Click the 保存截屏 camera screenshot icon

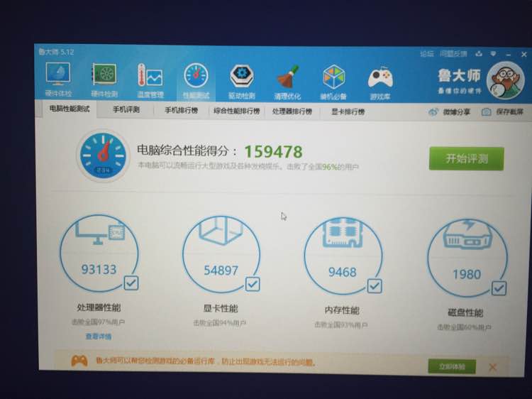click(x=486, y=111)
